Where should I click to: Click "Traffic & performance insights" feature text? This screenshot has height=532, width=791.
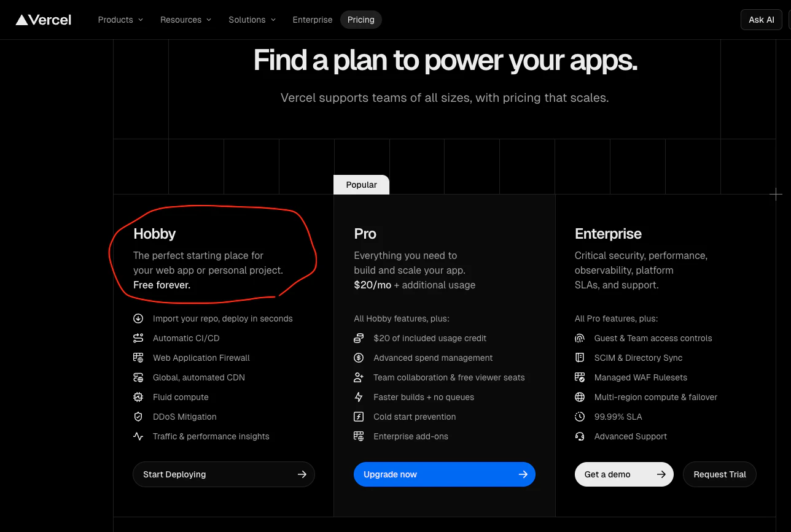211,436
